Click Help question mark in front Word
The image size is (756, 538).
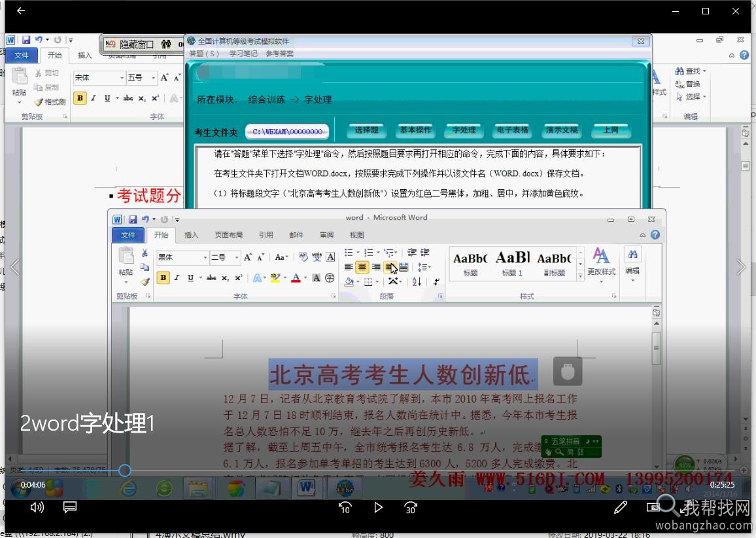[655, 234]
